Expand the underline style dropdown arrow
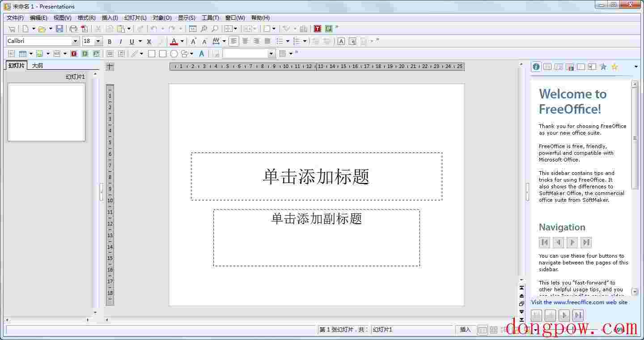Image resolution: width=644 pixels, height=340 pixels. click(x=140, y=41)
